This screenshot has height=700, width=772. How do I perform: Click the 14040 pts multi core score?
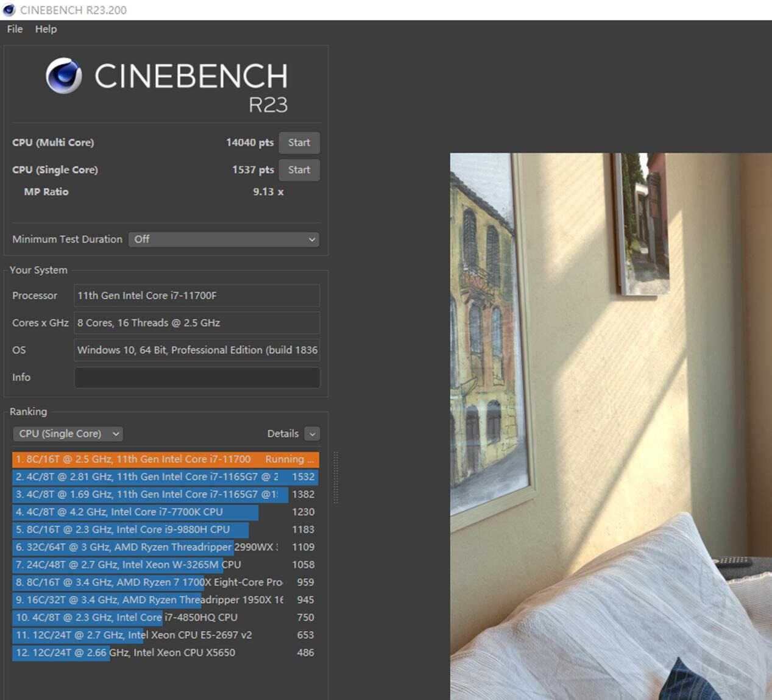pos(250,143)
